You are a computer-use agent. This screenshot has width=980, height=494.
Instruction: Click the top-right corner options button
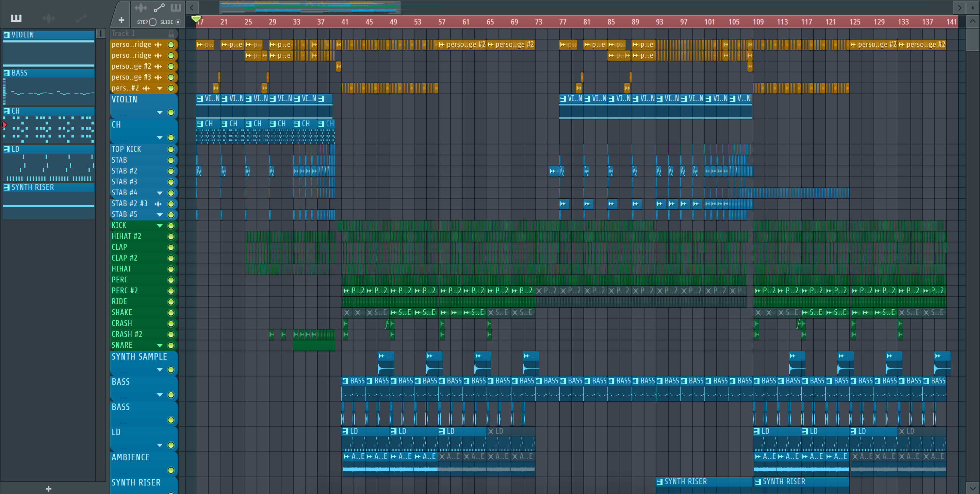pyautogui.click(x=973, y=7)
